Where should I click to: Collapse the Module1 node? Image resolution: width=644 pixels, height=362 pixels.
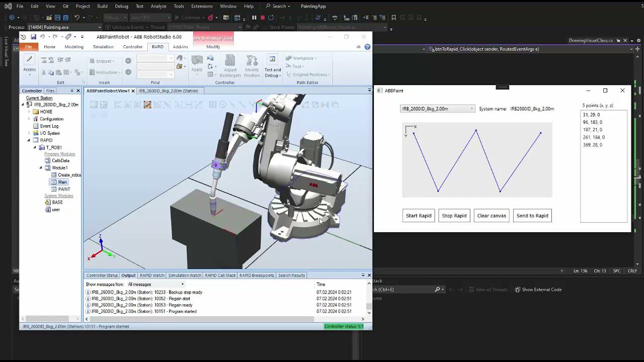(41, 167)
